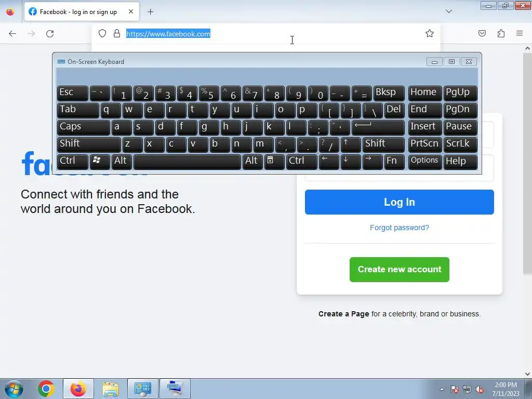Tap the Windows logo key
Viewport: 532px width, 399px height.
[x=100, y=162]
